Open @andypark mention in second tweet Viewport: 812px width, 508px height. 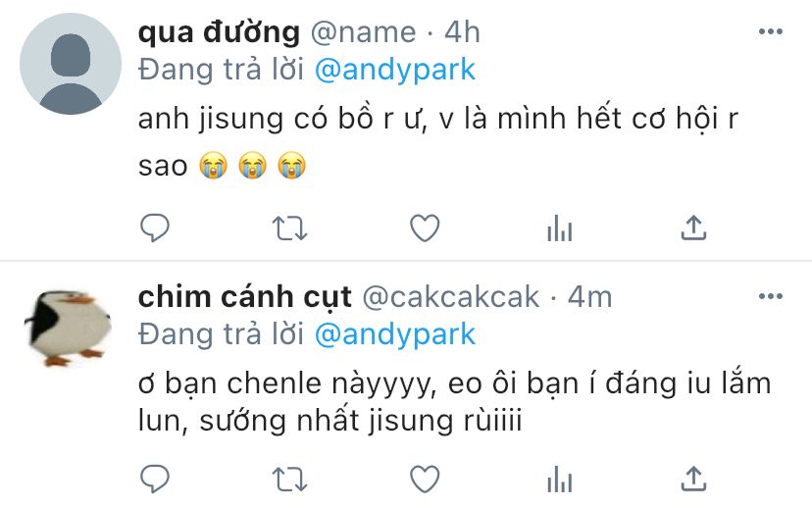[x=395, y=334]
